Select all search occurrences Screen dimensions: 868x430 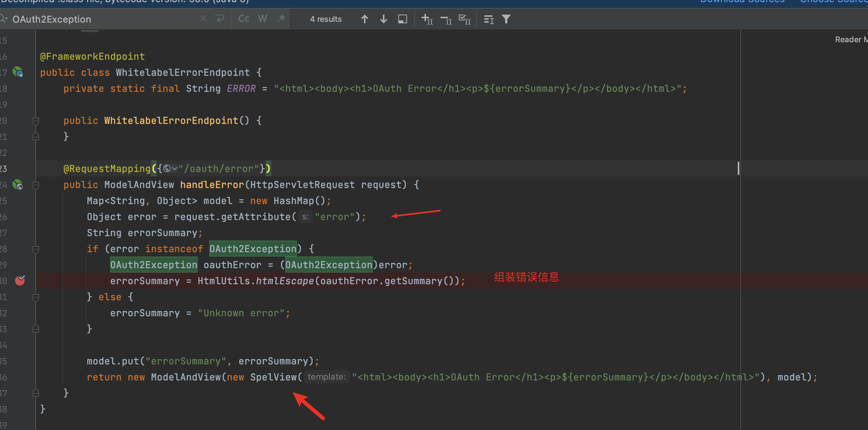coord(465,19)
